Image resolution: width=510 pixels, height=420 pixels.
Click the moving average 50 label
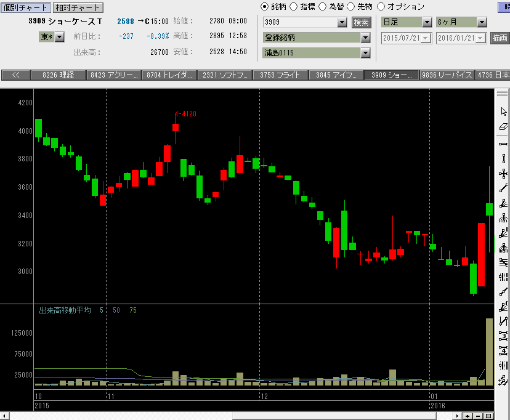(x=116, y=310)
